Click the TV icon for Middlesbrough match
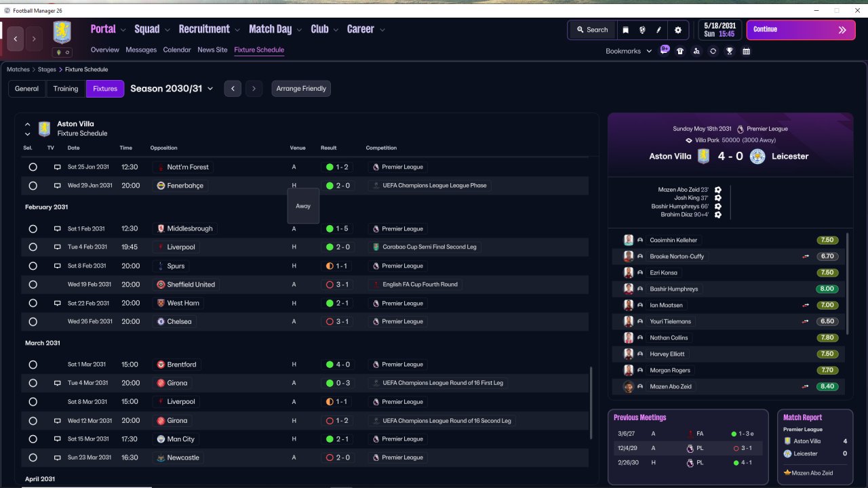The width and height of the screenshot is (868, 488). point(58,228)
